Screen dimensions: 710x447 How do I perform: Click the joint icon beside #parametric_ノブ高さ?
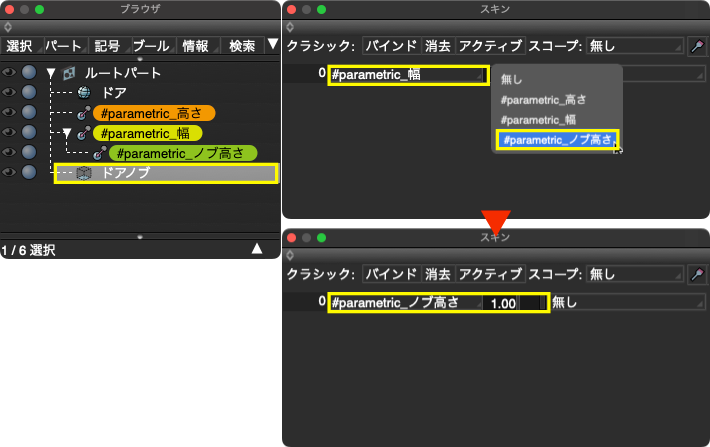100,153
